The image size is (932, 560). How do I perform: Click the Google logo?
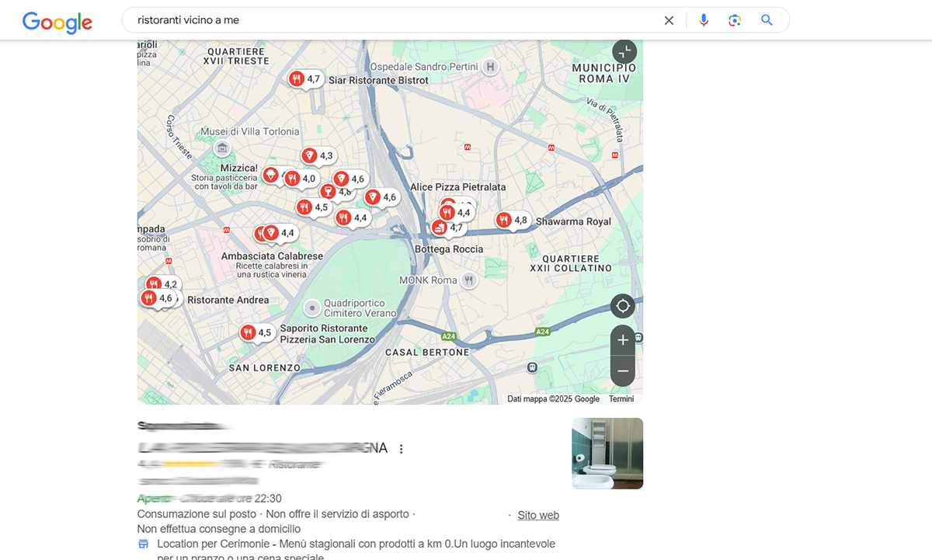click(57, 21)
